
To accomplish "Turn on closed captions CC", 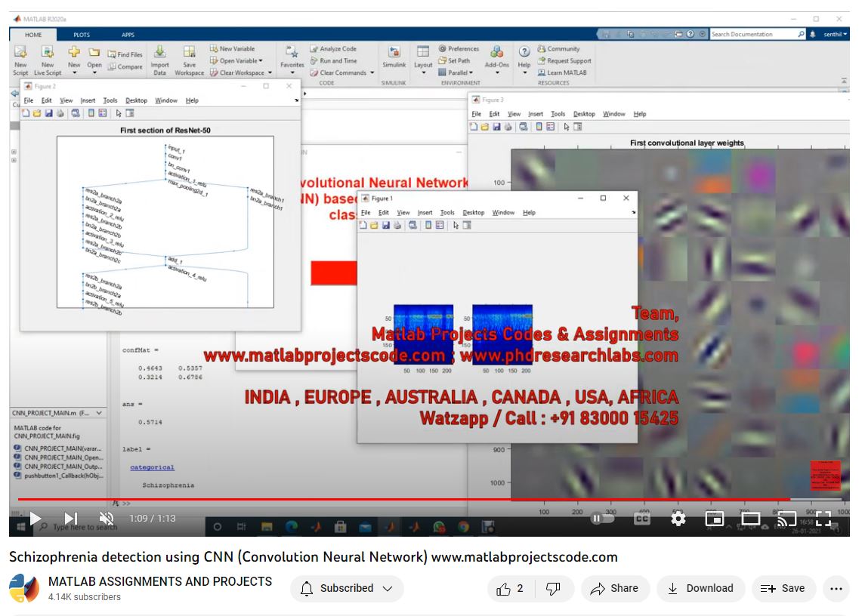I will point(641,518).
